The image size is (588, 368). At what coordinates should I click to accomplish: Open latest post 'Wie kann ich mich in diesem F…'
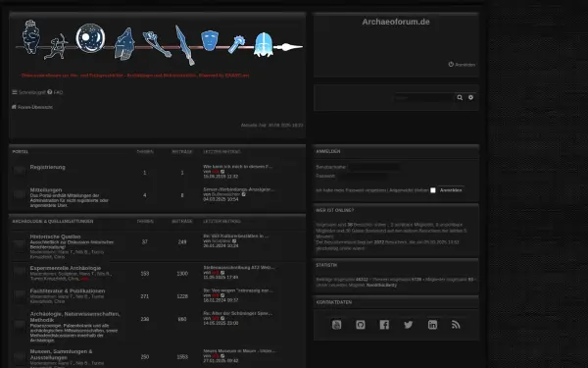point(238,167)
